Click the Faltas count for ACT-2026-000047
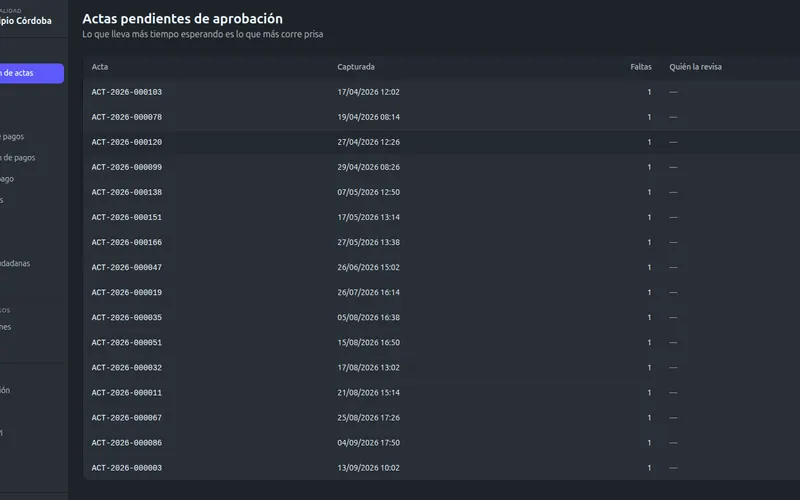Image resolution: width=800 pixels, height=500 pixels. point(649,267)
